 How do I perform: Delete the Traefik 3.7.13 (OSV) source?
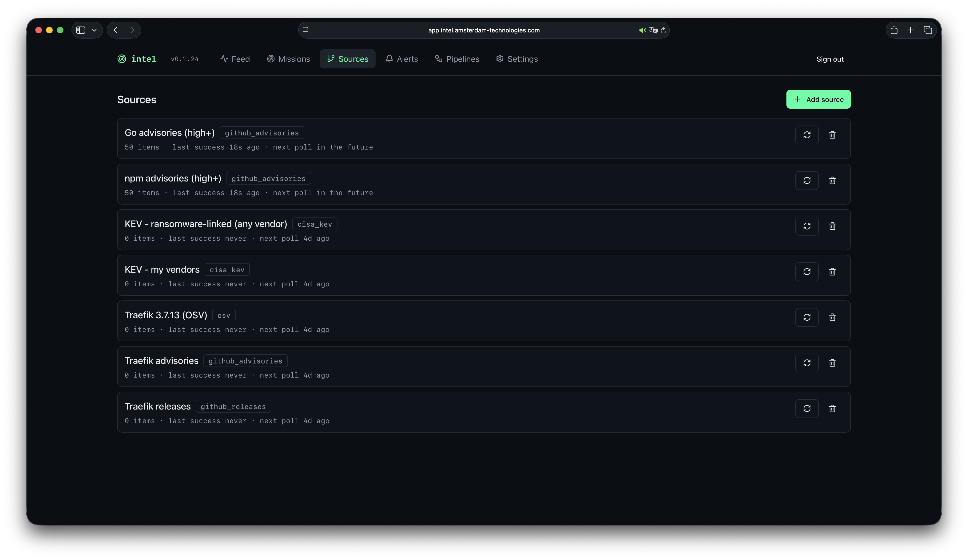tap(832, 317)
